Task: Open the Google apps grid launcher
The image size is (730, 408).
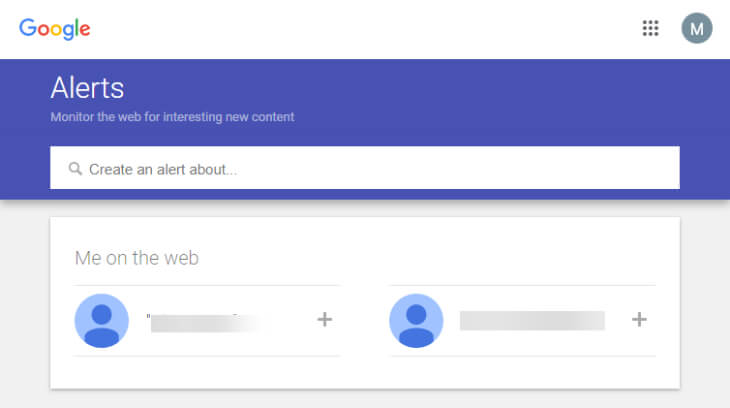Action: click(650, 28)
